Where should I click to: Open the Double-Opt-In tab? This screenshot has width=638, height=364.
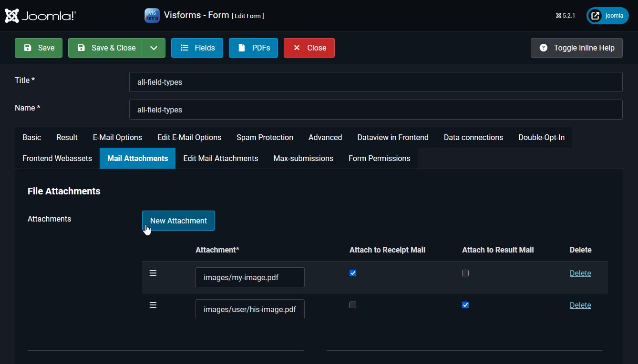click(x=541, y=137)
